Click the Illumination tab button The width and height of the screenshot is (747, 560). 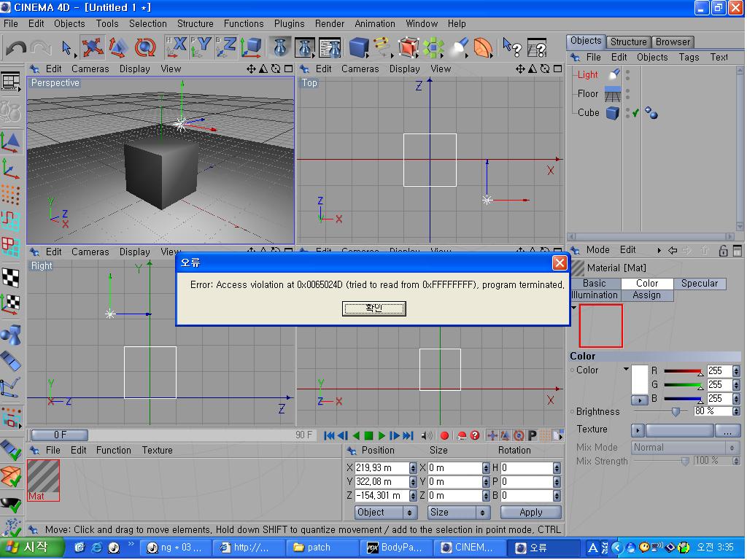(x=594, y=295)
